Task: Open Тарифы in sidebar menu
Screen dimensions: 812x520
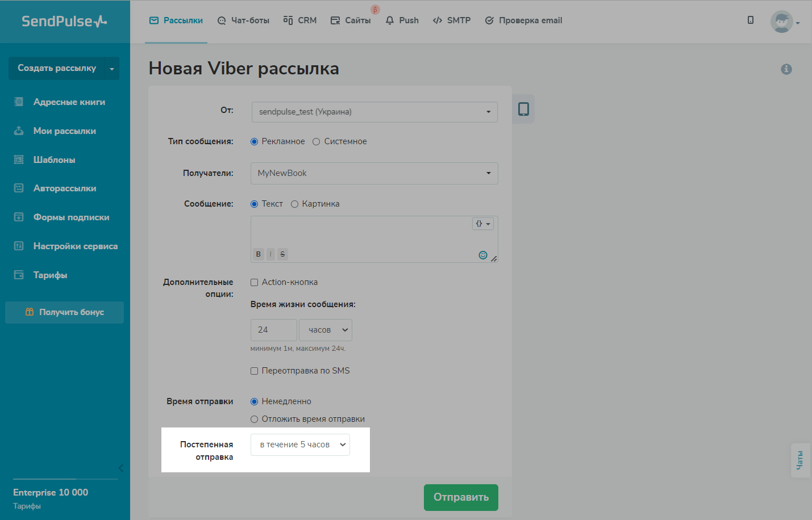Action: [x=41, y=275]
